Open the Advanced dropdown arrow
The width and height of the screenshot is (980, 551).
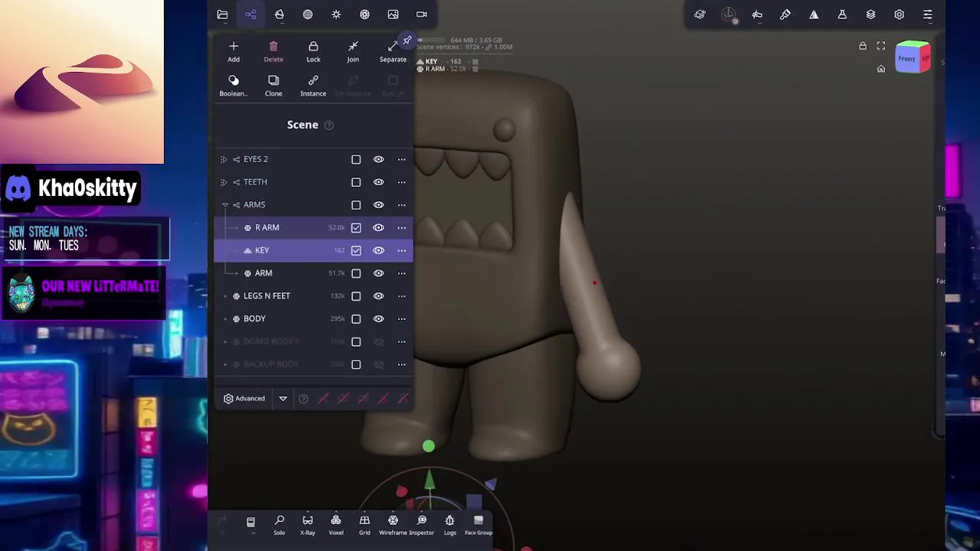pos(283,399)
